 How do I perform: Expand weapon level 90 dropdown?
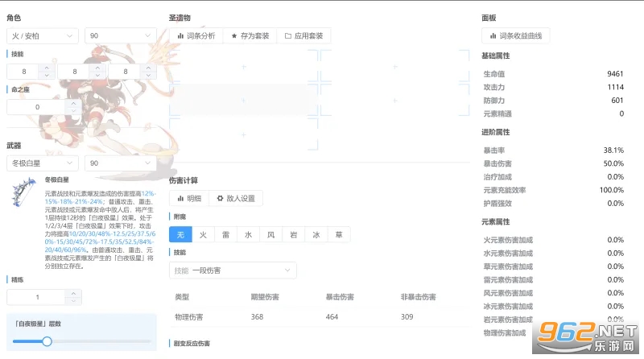pyautogui.click(x=120, y=163)
